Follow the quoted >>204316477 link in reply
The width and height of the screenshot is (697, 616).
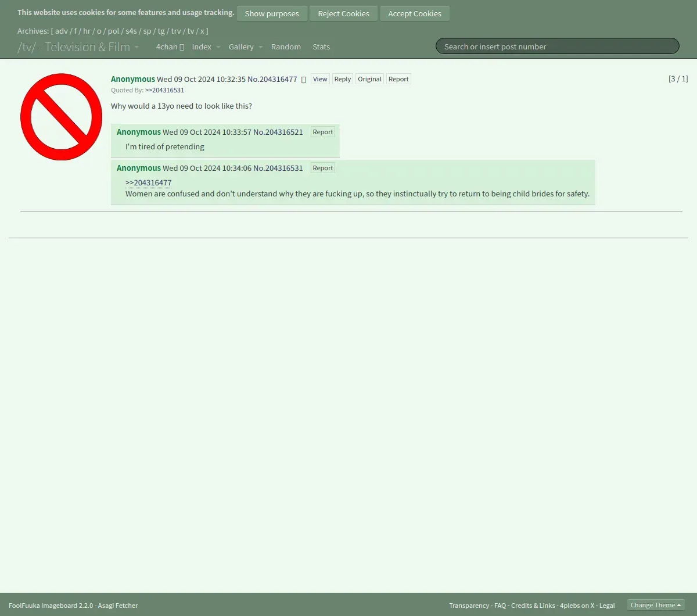pyautogui.click(x=149, y=182)
